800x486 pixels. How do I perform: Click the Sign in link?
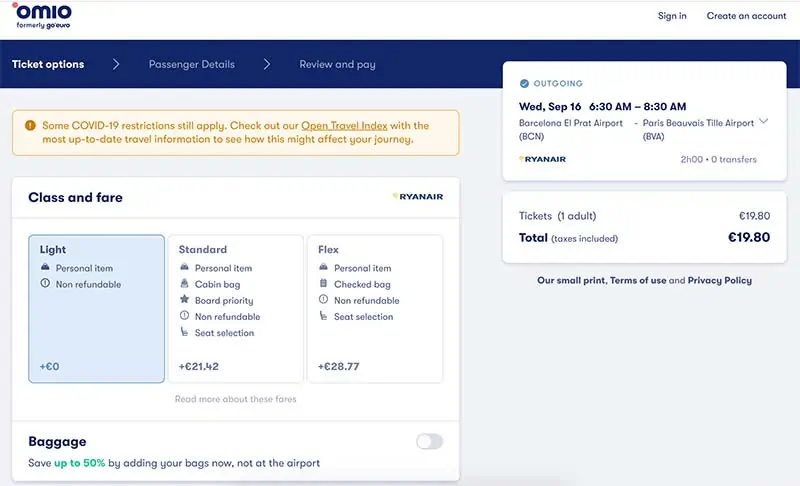click(672, 16)
